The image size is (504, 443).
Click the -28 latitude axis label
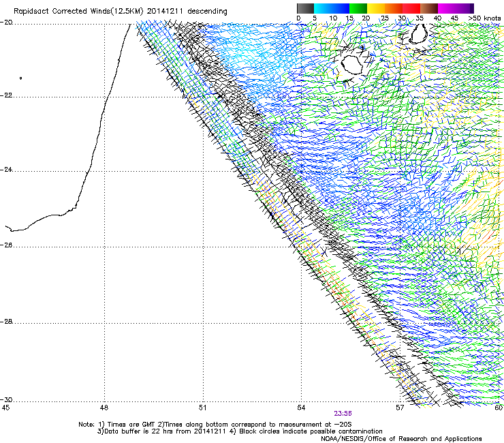tap(7, 322)
